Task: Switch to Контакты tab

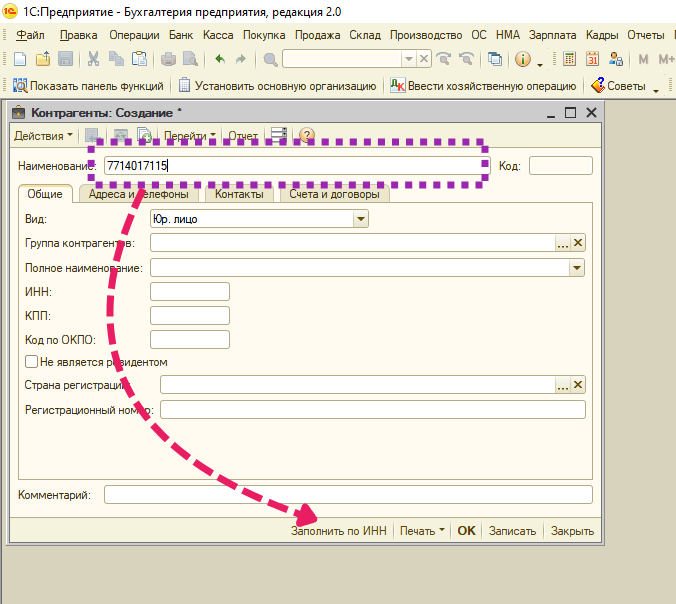Action: click(239, 194)
